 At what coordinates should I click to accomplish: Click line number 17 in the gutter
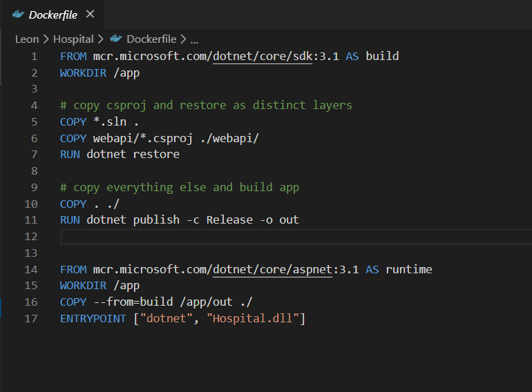pyautogui.click(x=31, y=319)
